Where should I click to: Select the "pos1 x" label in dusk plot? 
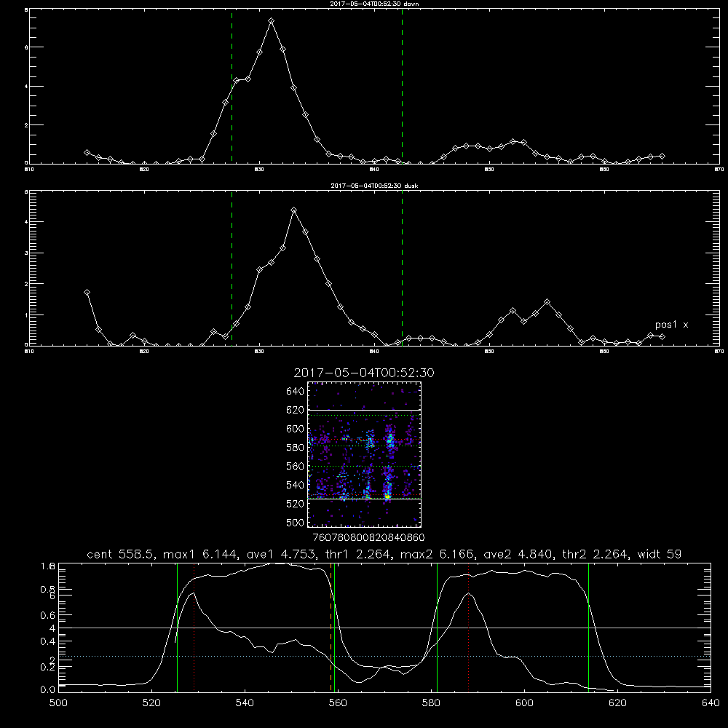671,325
